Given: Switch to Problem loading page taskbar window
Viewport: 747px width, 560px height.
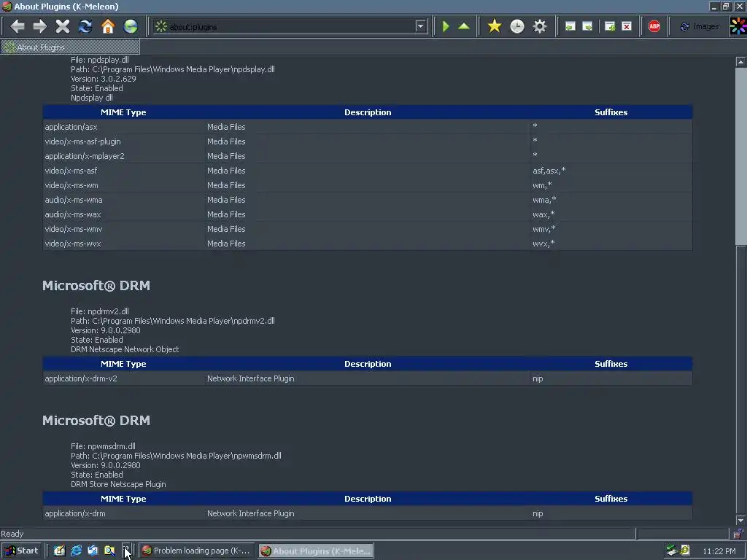Looking at the screenshot, I should tap(196, 551).
